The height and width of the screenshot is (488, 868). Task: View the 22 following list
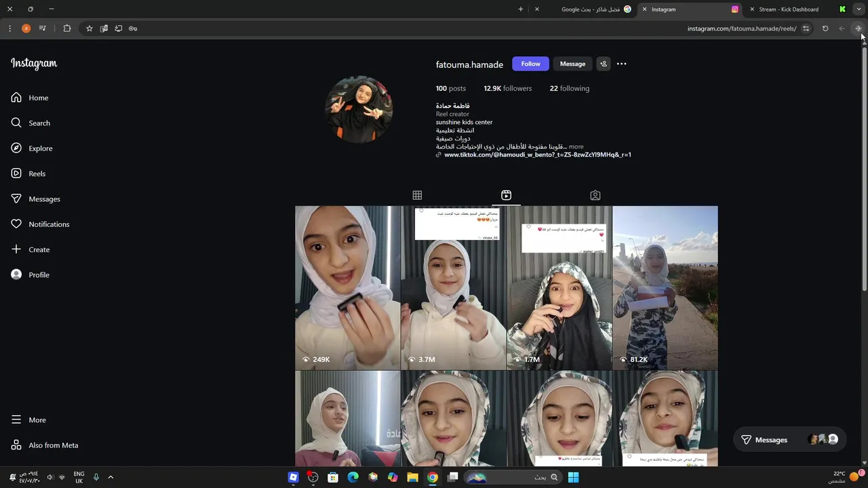click(x=570, y=88)
